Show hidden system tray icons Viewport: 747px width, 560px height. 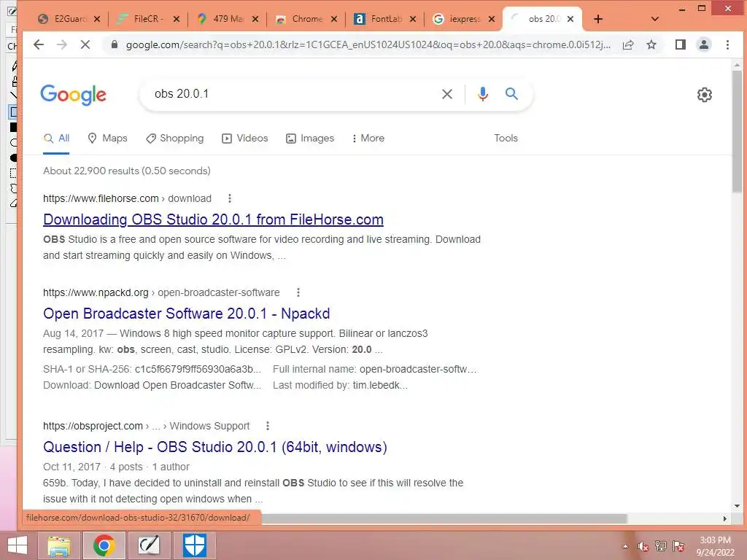pos(625,546)
